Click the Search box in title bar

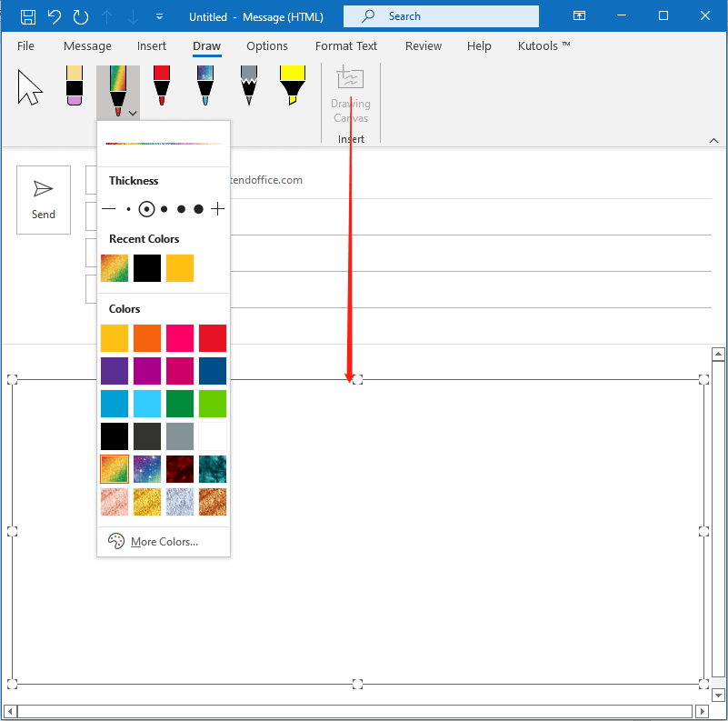(441, 16)
